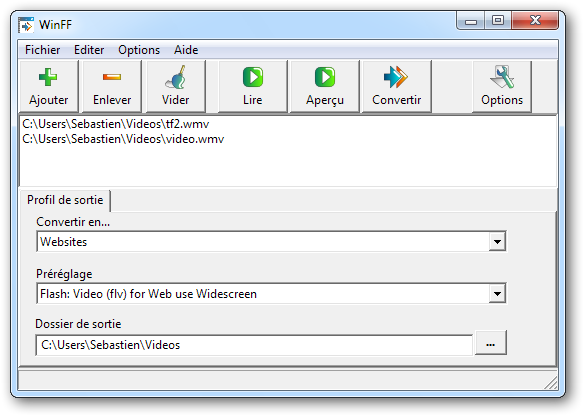The height and width of the screenshot is (416, 584).
Task: Select video.wmv in the file list
Action: point(123,139)
